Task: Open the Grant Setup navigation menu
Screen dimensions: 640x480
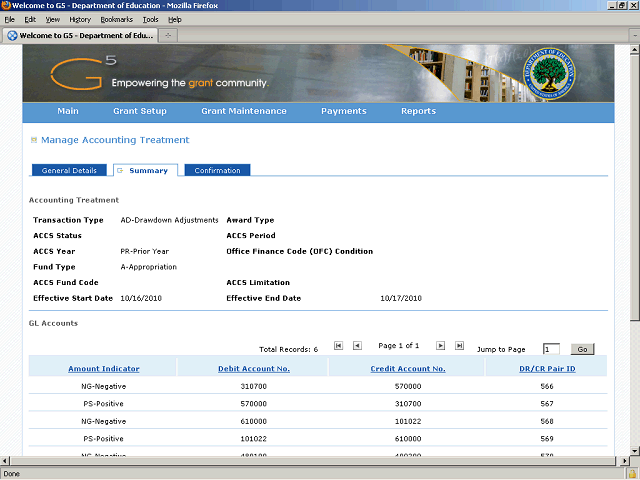Action: click(x=140, y=111)
